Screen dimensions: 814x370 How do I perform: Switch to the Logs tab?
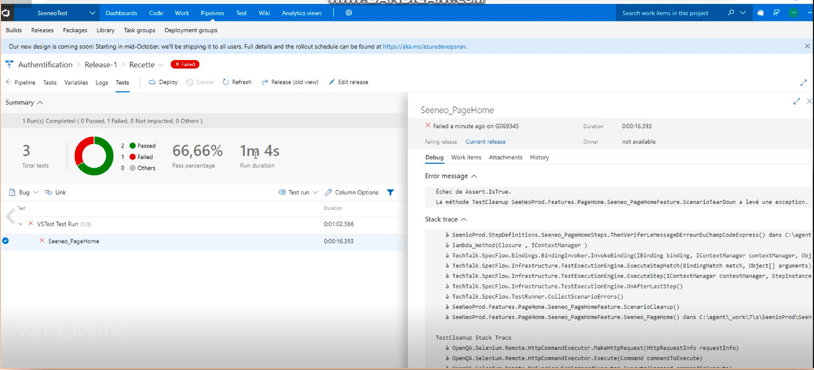click(102, 82)
